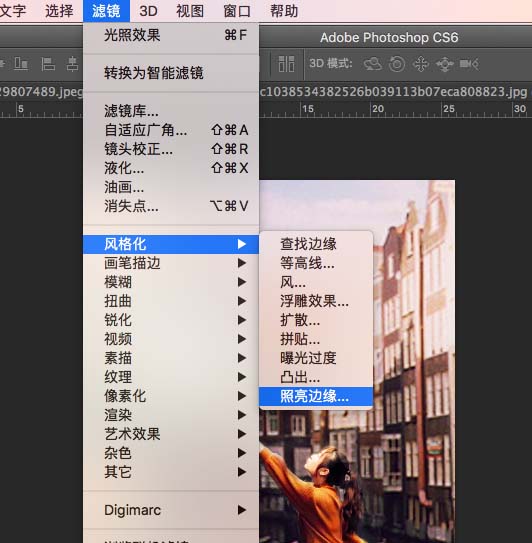The height and width of the screenshot is (543, 532).
Task: Switch to the 9807489.jpeg document tab
Action: 41,92
